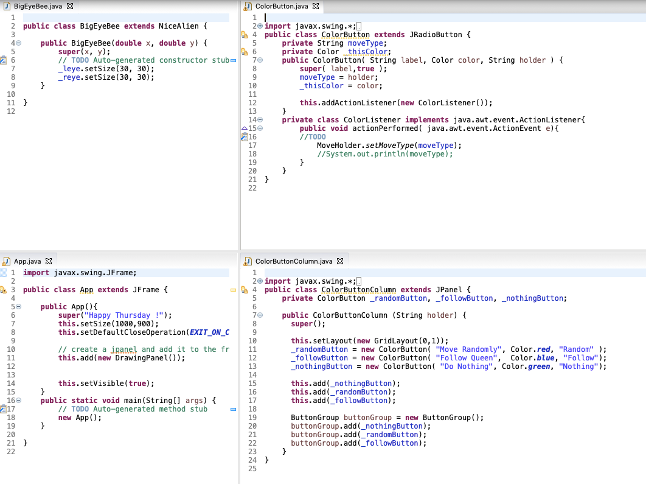The width and height of the screenshot is (646, 484).
Task: Close the BigEyeBee.java editor tab
Action: click(70, 6)
